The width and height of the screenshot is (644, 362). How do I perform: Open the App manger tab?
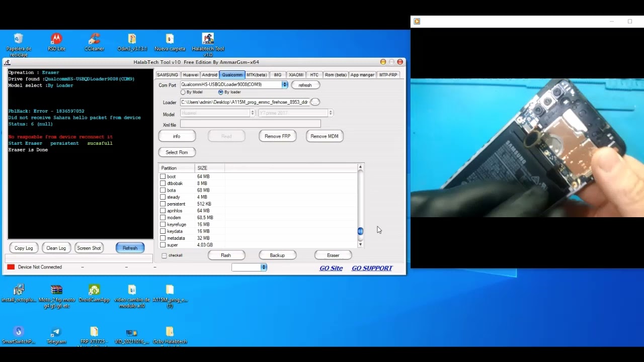pyautogui.click(x=362, y=75)
